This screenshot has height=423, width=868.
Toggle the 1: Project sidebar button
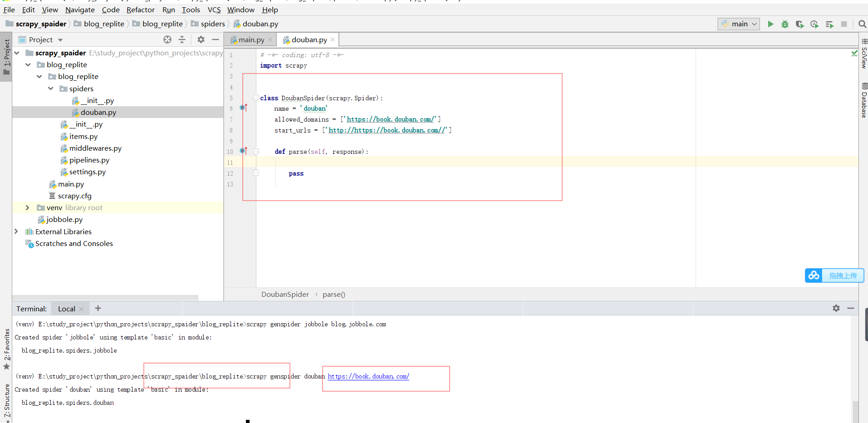point(6,57)
